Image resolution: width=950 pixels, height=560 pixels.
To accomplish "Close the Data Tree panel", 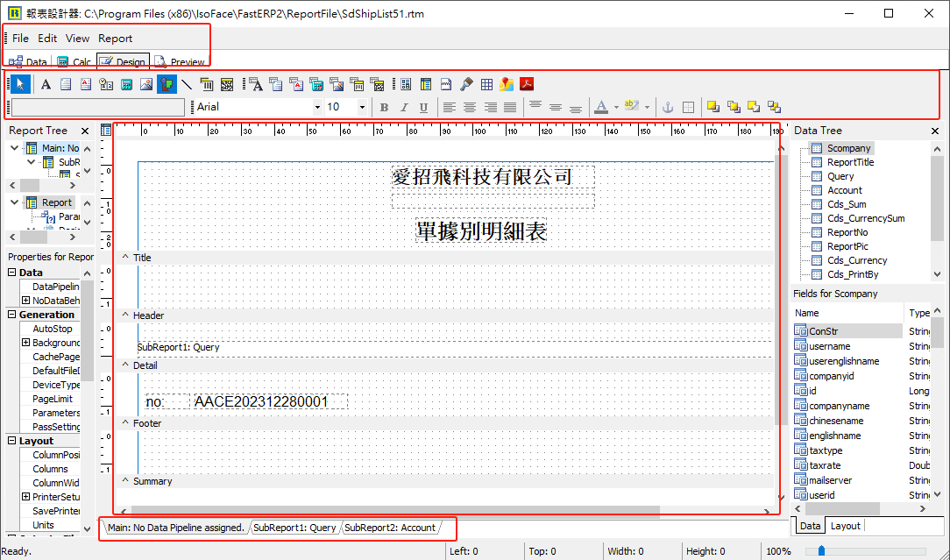I will point(935,131).
